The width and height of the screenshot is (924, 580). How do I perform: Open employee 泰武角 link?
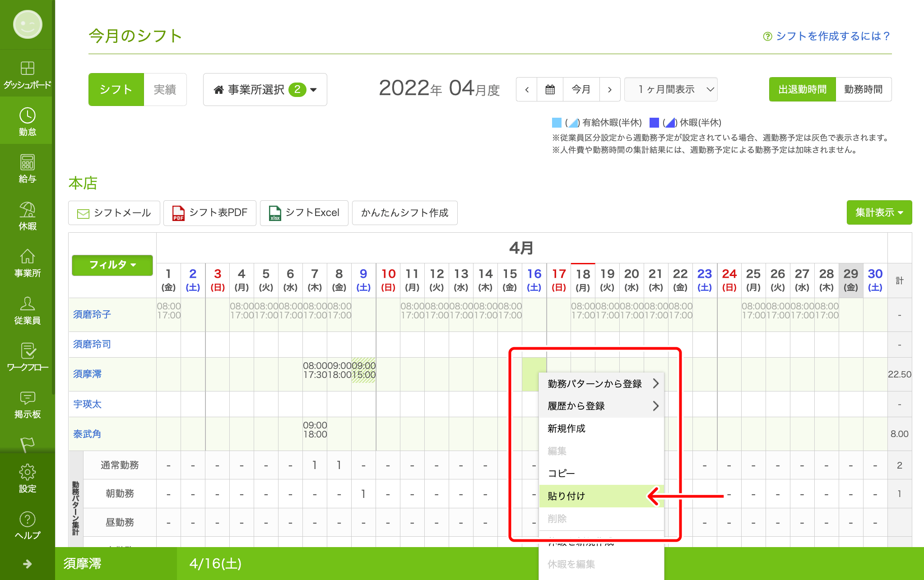point(87,434)
